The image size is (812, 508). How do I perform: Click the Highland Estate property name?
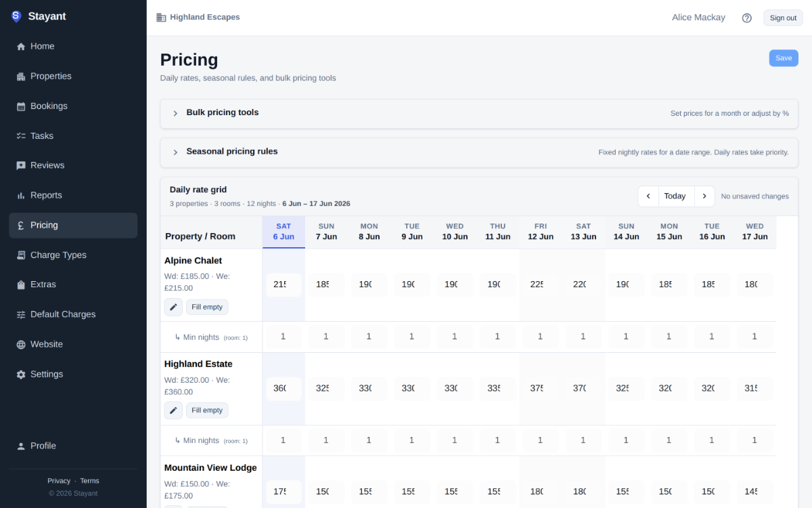pyautogui.click(x=198, y=364)
